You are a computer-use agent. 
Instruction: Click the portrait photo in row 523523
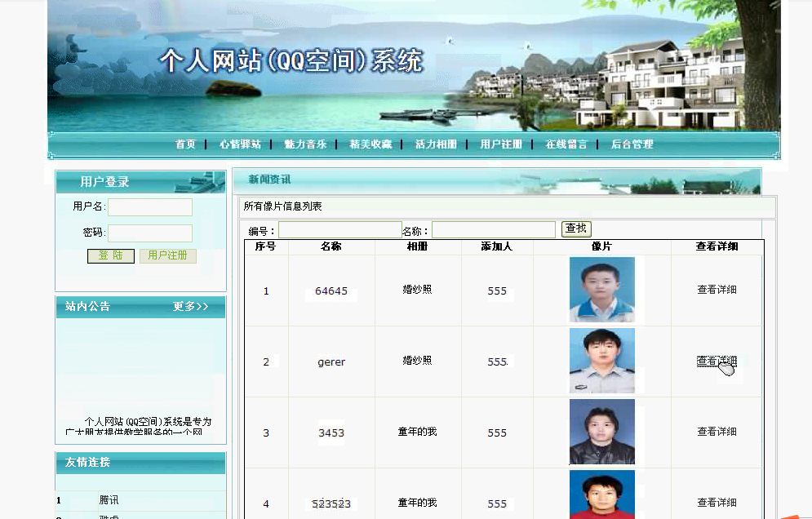coord(601,495)
